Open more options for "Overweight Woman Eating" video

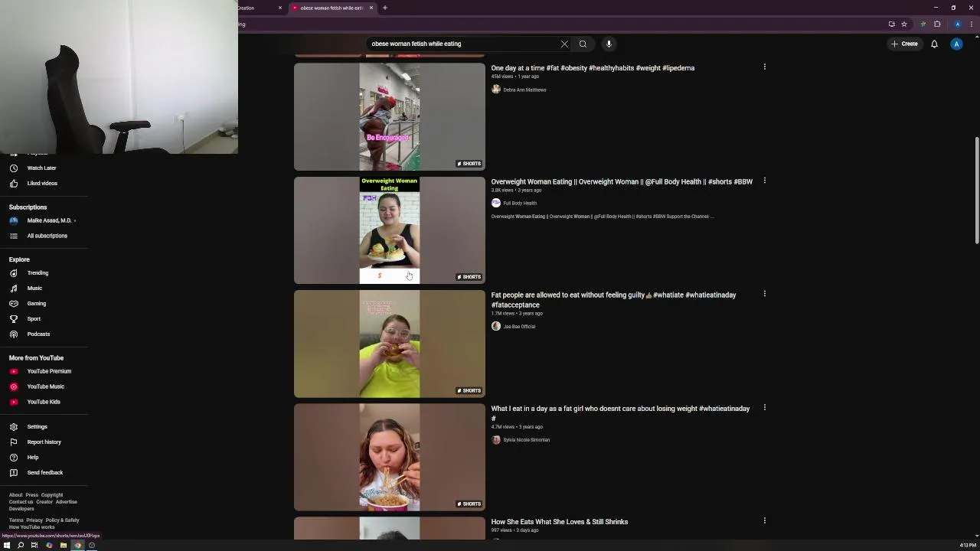pyautogui.click(x=764, y=181)
